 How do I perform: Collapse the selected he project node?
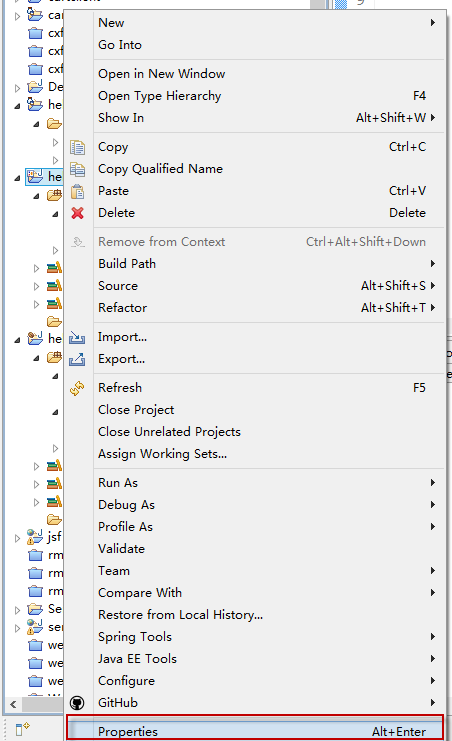point(17,178)
